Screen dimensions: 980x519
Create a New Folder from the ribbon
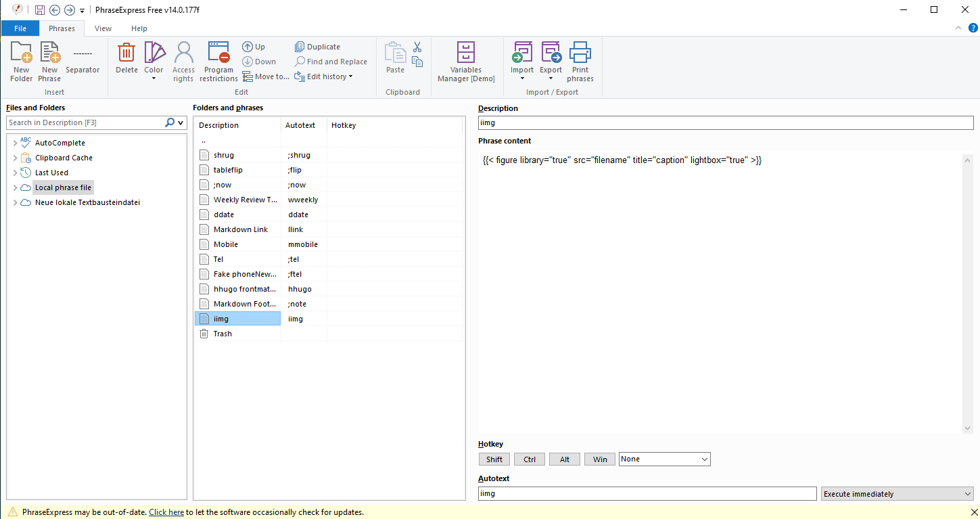[22, 62]
